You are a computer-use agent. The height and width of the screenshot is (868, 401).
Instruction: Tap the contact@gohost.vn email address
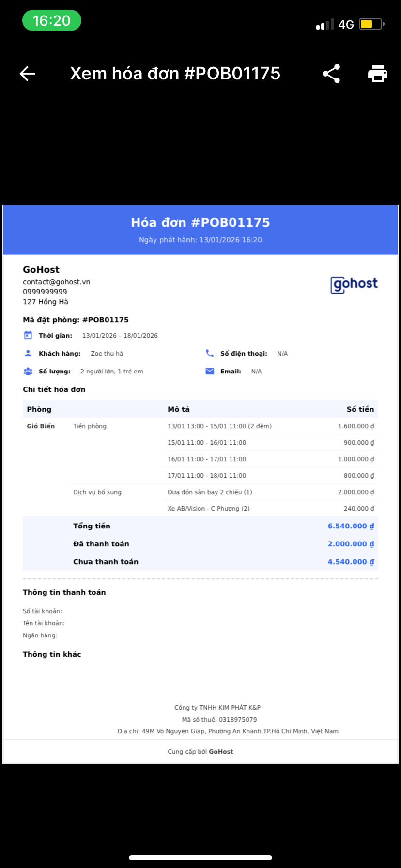pyautogui.click(x=56, y=282)
